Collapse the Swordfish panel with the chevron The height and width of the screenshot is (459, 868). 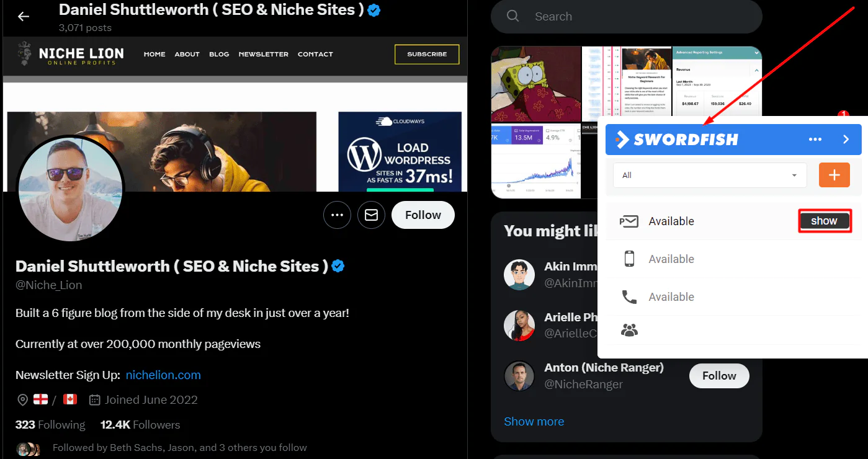(846, 140)
